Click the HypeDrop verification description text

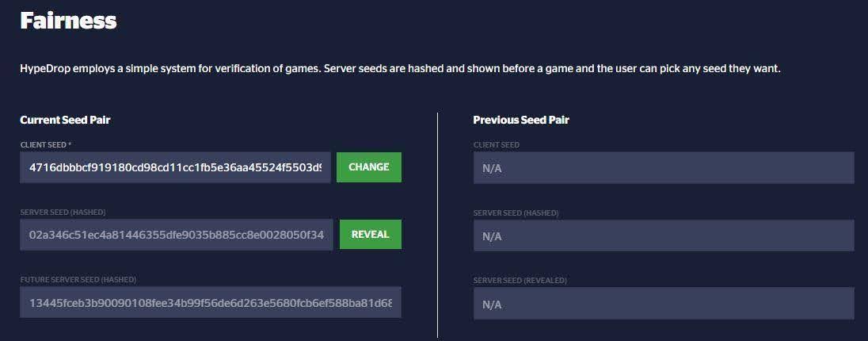pos(400,69)
